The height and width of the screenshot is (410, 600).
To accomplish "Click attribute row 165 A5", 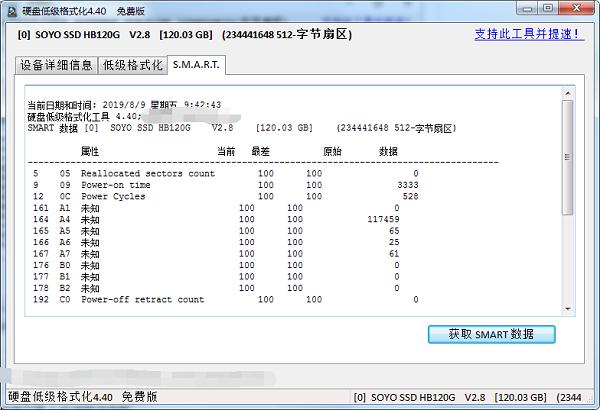I will [x=216, y=231].
